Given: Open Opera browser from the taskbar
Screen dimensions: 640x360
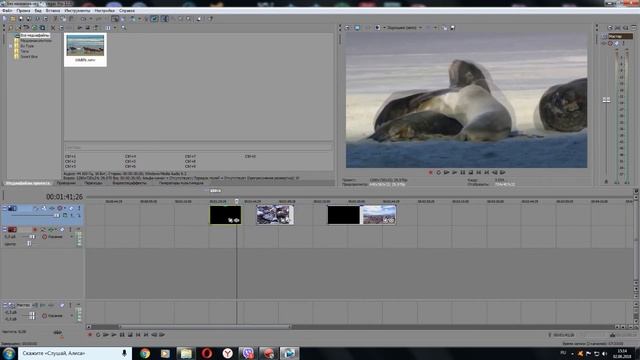Looking at the screenshot, I should point(207,353).
